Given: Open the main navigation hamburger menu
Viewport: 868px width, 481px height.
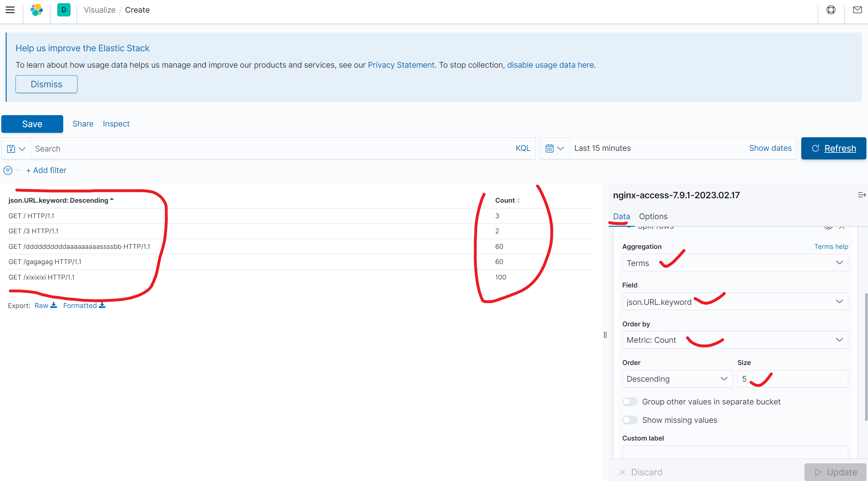Looking at the screenshot, I should [x=10, y=10].
